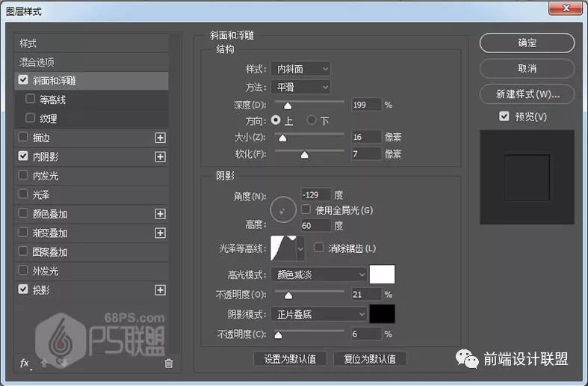Click the Size (大小) slider handle
588x386 pixels.
click(282, 138)
